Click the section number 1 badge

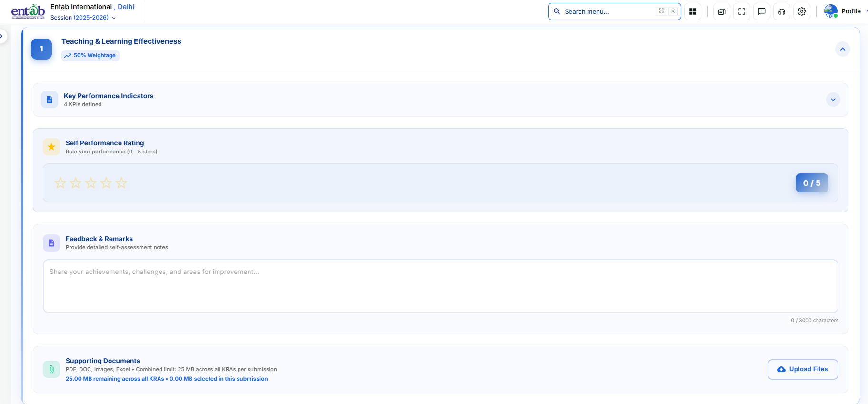(41, 49)
